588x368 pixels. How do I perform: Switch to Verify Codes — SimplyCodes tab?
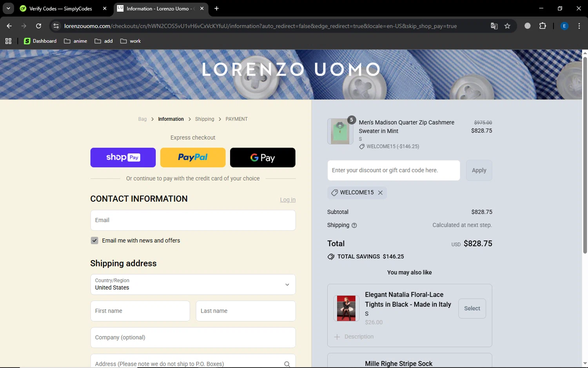coord(61,8)
